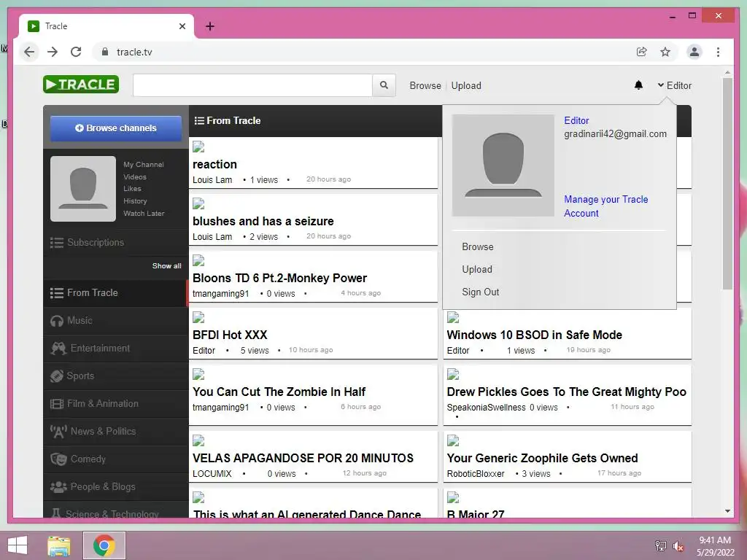Open the Chrome profile icon

(x=694, y=52)
